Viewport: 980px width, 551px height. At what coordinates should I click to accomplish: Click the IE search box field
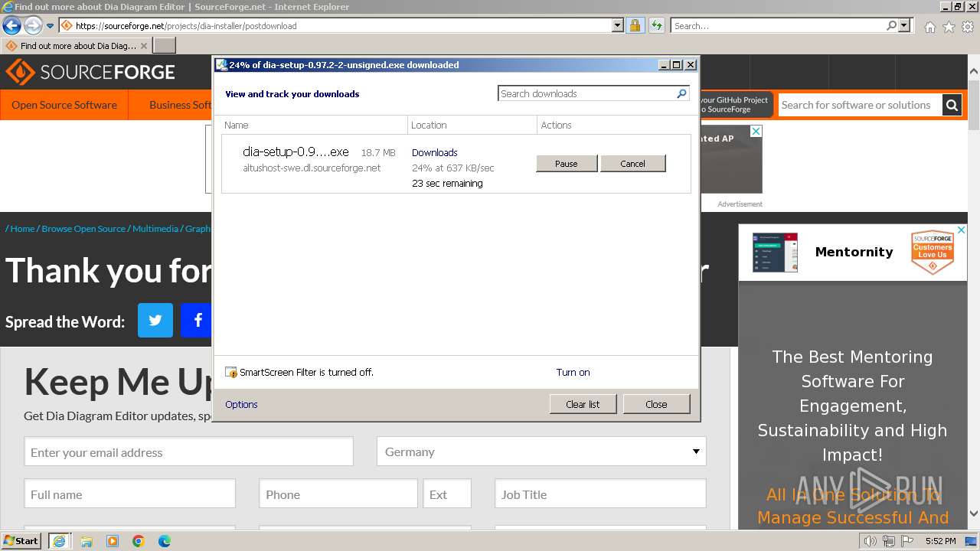tap(778, 26)
